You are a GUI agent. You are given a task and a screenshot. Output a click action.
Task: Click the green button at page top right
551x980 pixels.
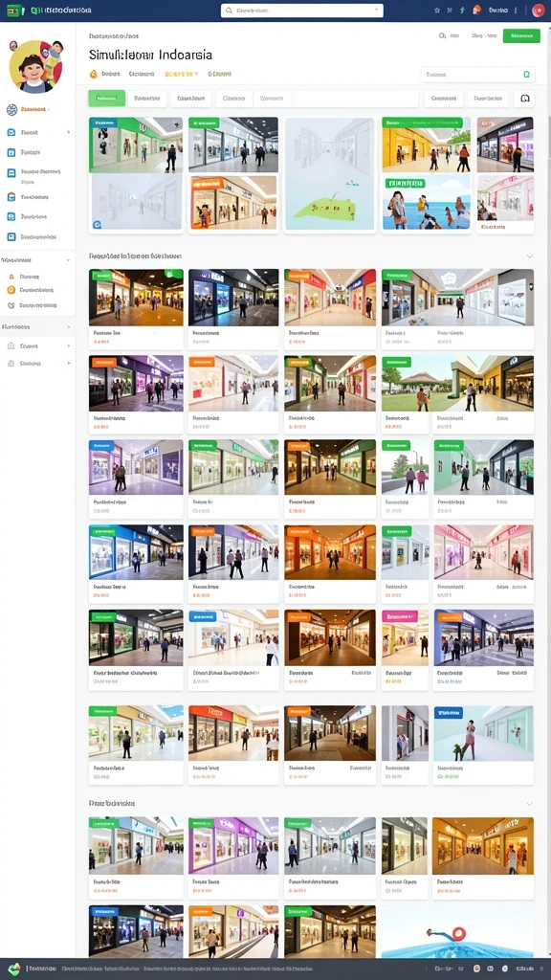521,36
